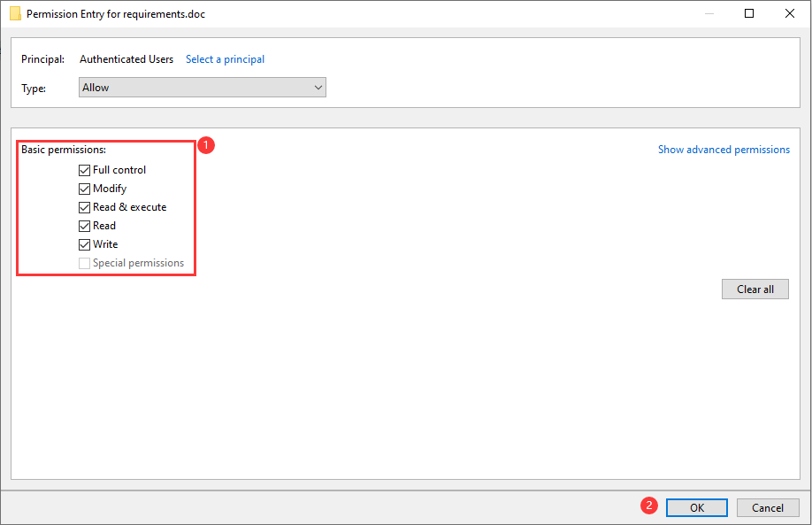Close the Permission Entry window
Viewport: 812px width, 525px height.
(x=789, y=13)
